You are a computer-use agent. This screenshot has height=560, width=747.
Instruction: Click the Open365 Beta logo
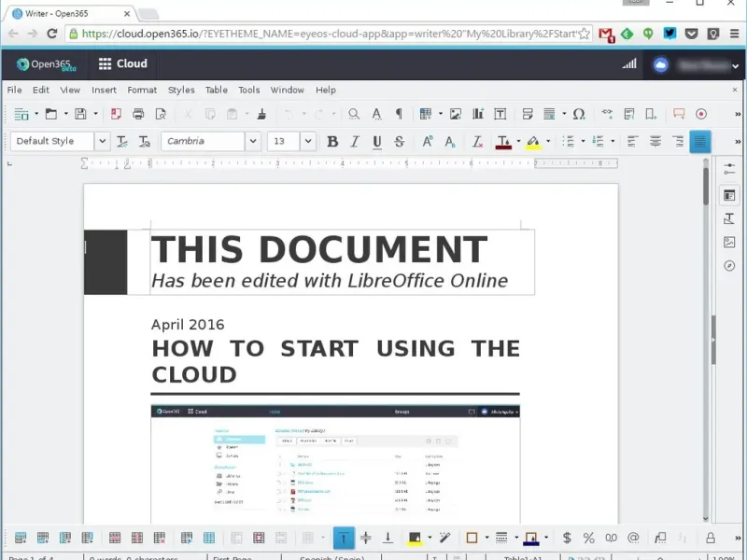click(x=46, y=64)
